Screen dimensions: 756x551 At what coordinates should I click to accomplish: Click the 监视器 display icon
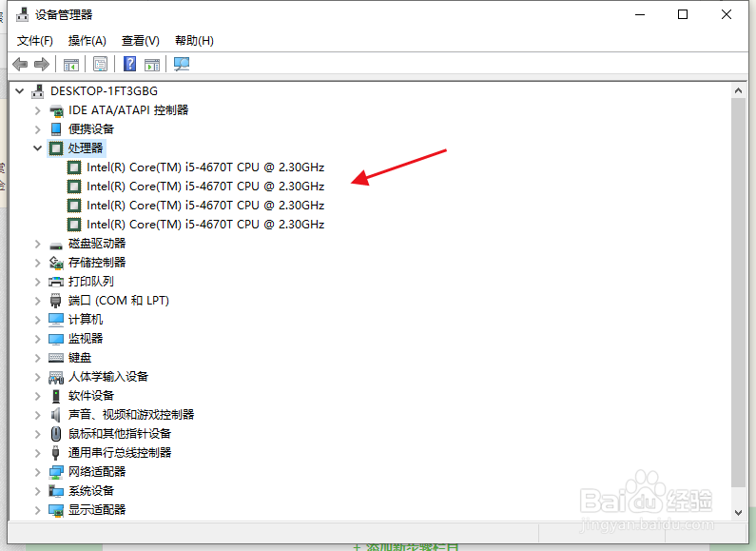56,339
